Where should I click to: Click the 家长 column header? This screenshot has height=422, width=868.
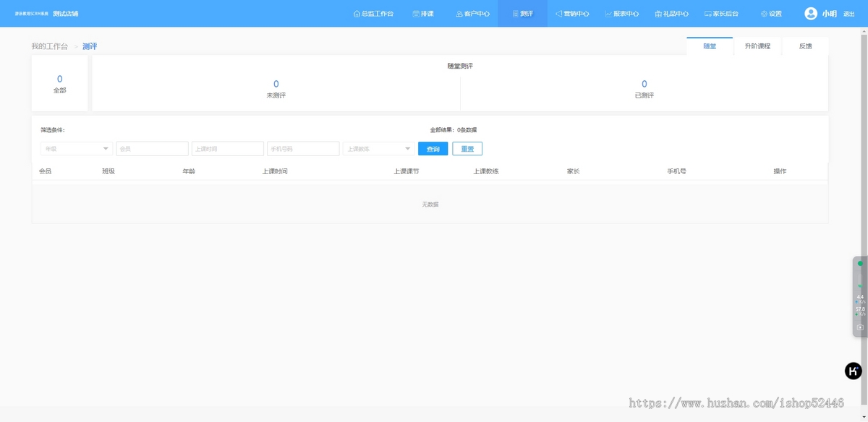point(574,171)
